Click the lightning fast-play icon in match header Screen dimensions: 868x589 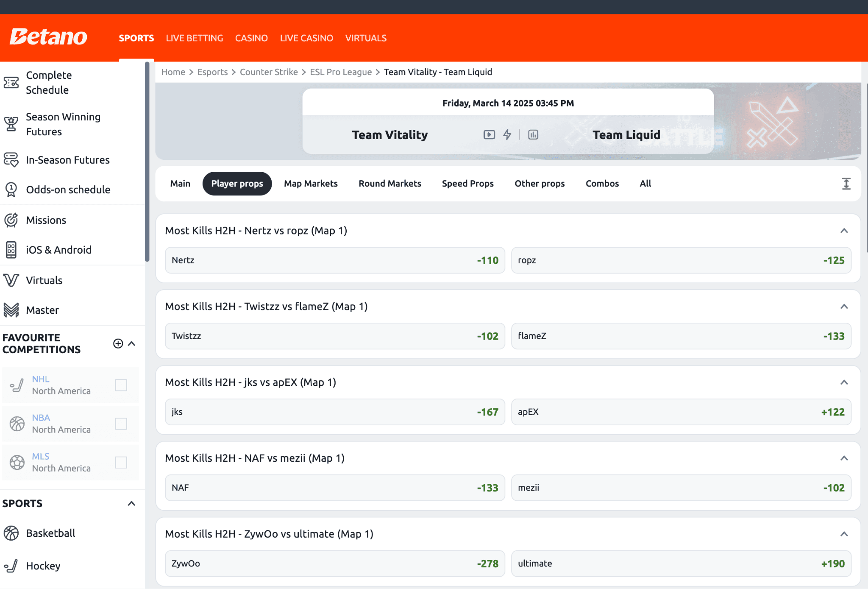pos(507,134)
